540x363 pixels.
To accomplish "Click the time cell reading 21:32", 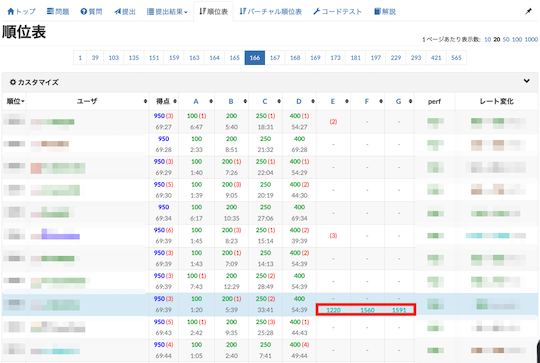I will tap(265, 150).
